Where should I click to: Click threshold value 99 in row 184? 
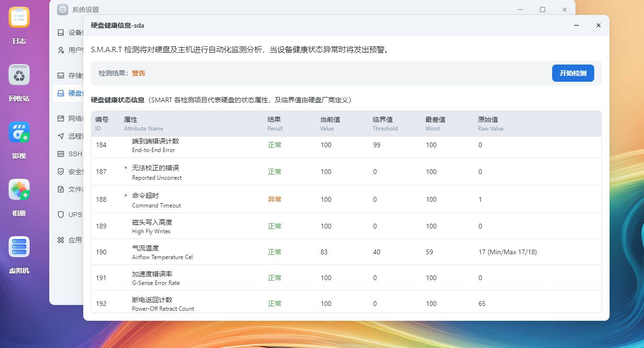click(x=377, y=145)
